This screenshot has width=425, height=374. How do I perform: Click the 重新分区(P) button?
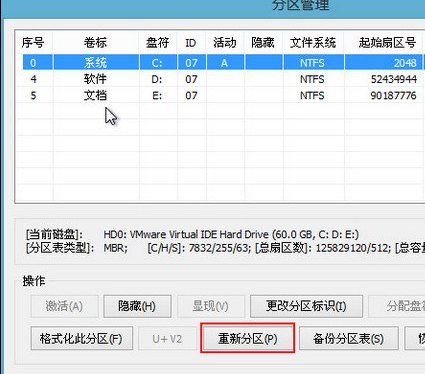tap(248, 339)
